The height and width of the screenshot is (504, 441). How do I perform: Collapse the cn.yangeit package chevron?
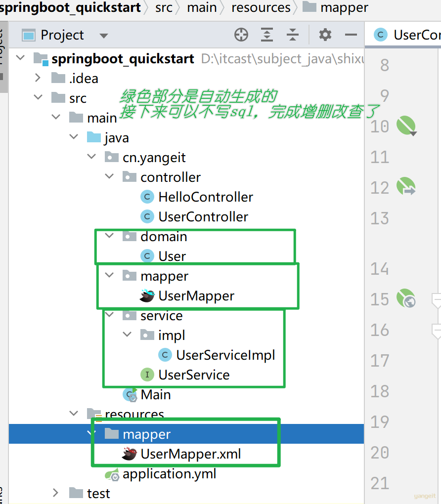(91, 157)
